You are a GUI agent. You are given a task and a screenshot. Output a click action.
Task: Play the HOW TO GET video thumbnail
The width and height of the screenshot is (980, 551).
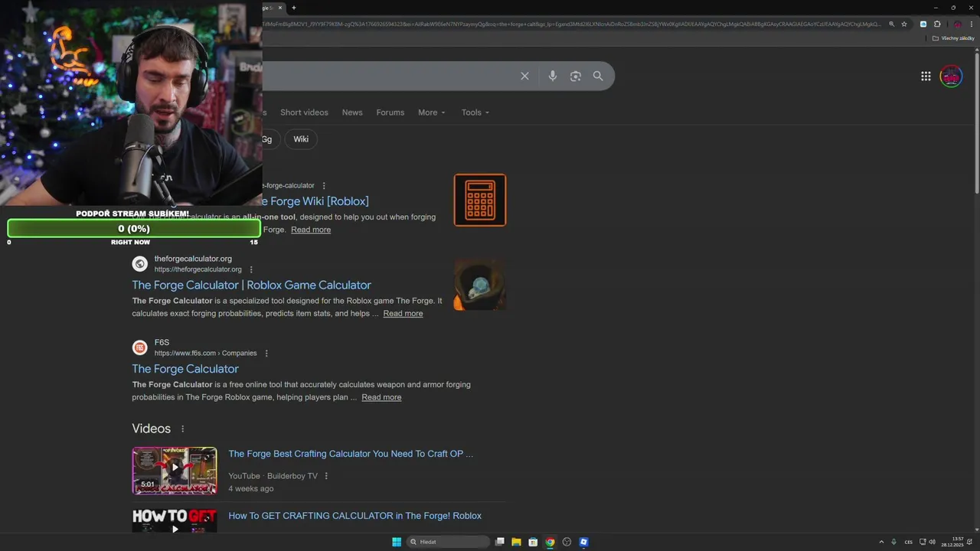click(175, 522)
